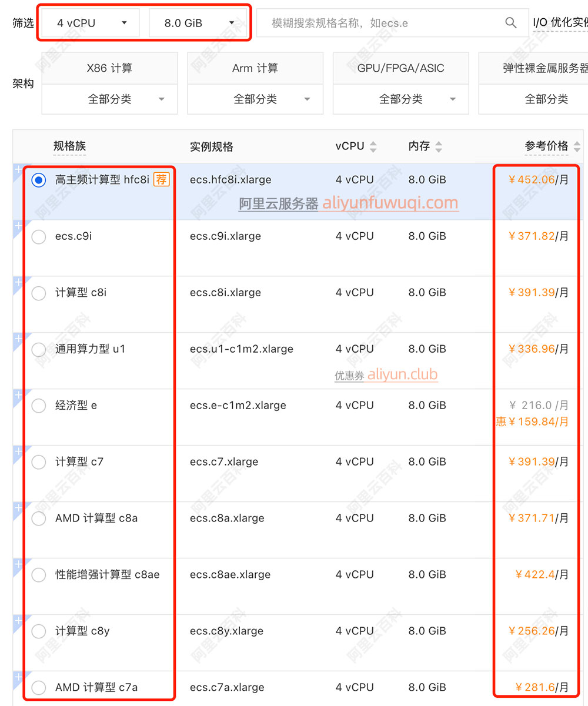Select the ecs.c9i radio button
This screenshot has width=588, height=706.
(x=39, y=237)
